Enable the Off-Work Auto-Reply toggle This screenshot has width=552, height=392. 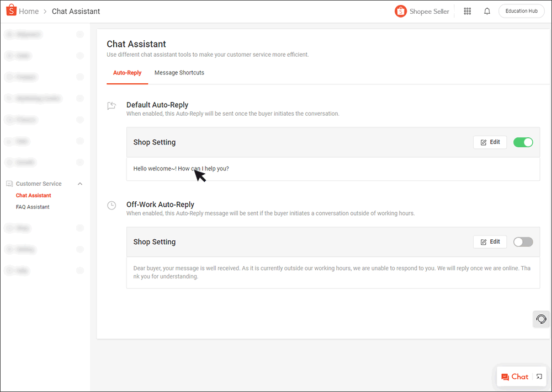point(523,241)
